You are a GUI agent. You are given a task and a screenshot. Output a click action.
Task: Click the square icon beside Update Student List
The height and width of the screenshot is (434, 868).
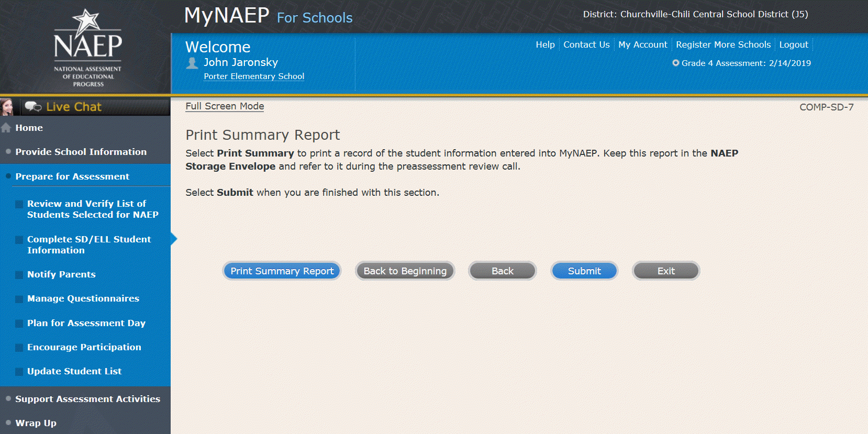pyautogui.click(x=19, y=372)
